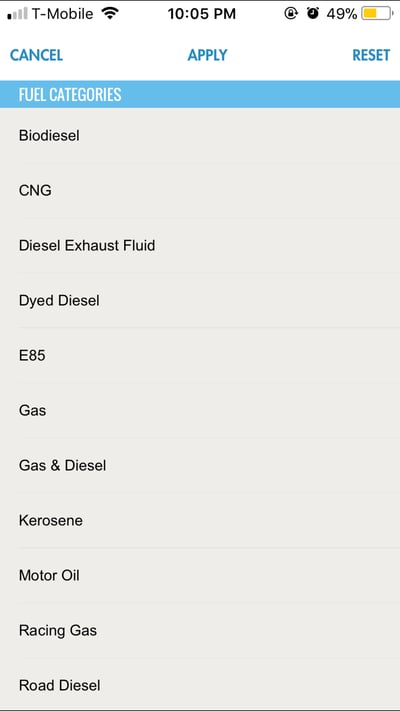Tap the FUEL CATEGORIES header bar
This screenshot has width=400, height=711.
click(200, 94)
